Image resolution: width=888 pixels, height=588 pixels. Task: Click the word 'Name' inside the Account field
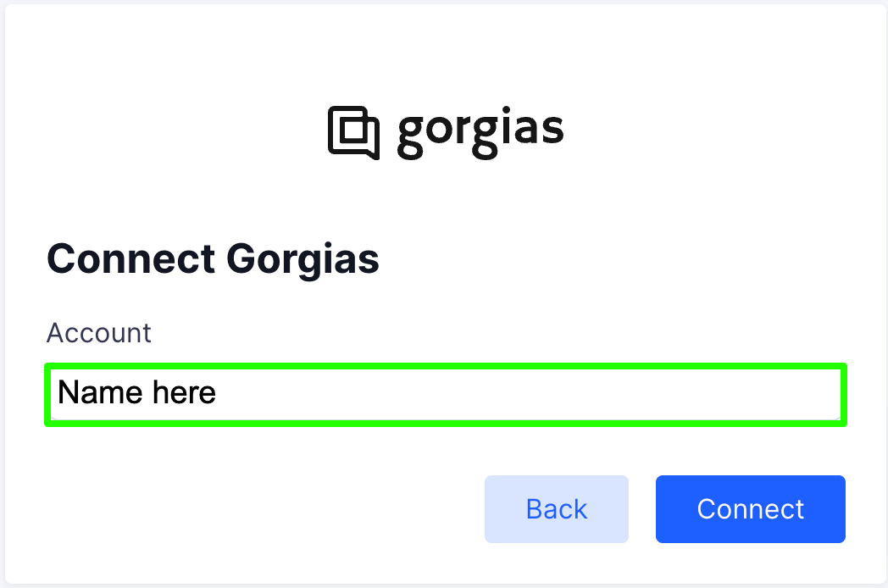pyautogui.click(x=100, y=392)
